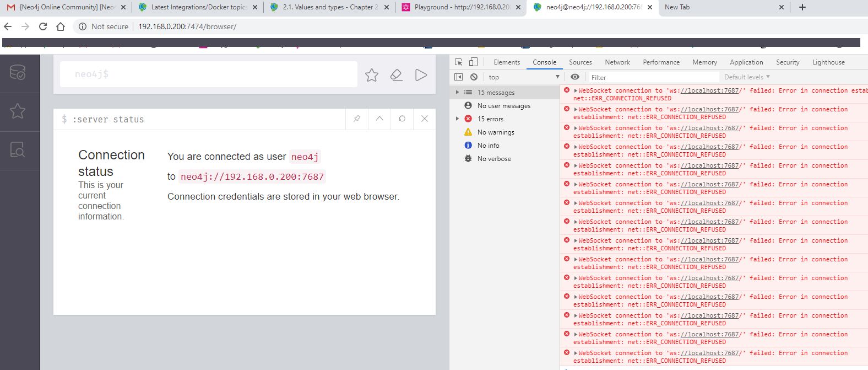The height and width of the screenshot is (370, 868).
Task: Rerun the :server status command
Action: point(402,119)
